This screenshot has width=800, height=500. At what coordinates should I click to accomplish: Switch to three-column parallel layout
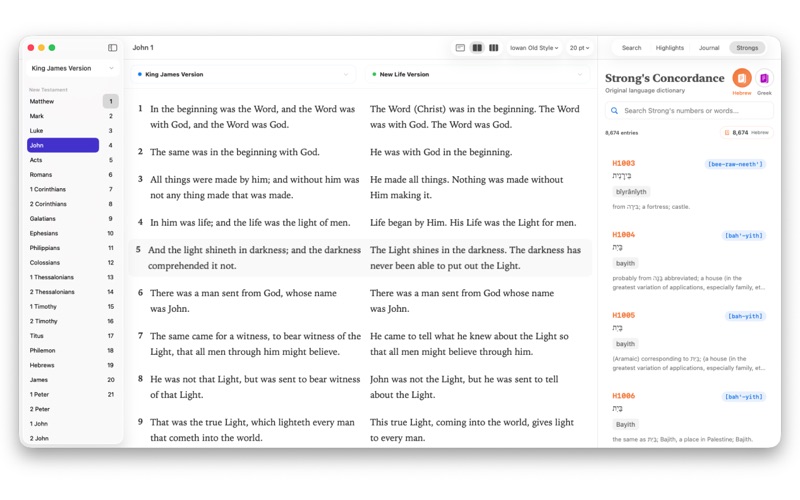coord(493,47)
